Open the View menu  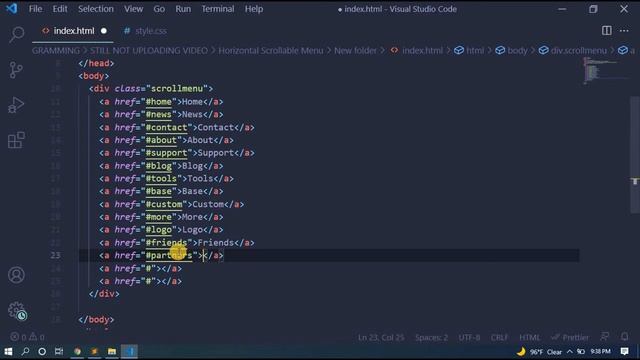click(133, 9)
